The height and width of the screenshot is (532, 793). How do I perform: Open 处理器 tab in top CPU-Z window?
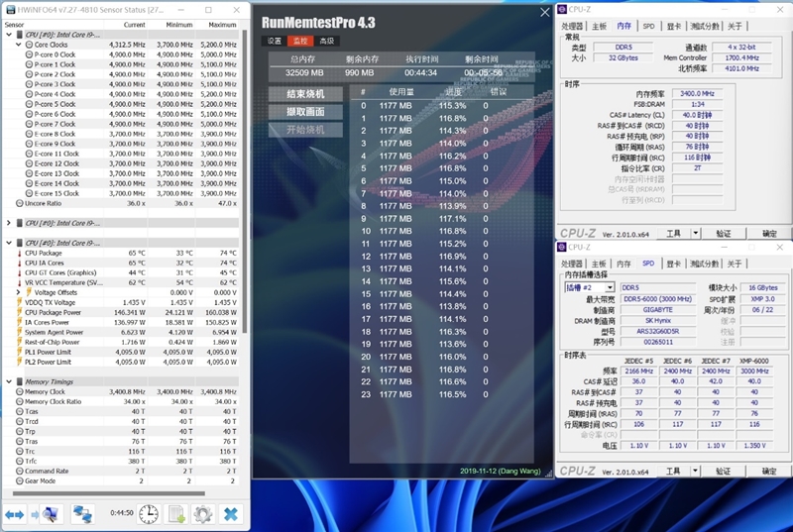572,27
